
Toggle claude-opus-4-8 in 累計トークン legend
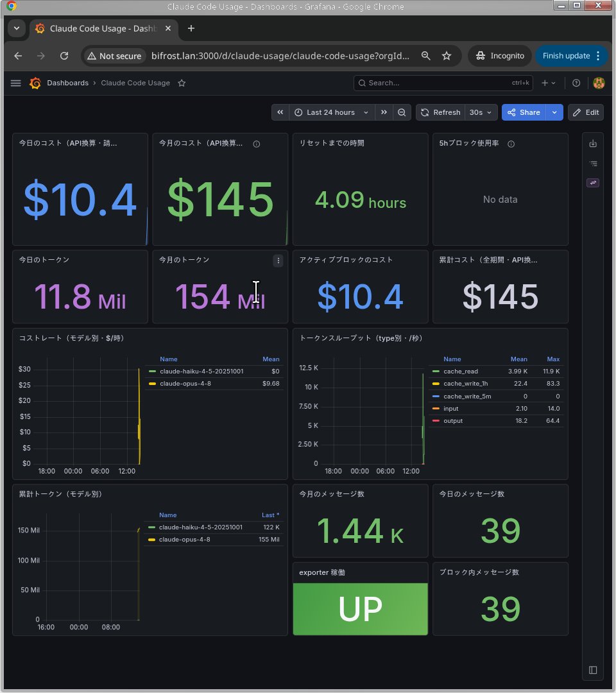click(x=184, y=540)
